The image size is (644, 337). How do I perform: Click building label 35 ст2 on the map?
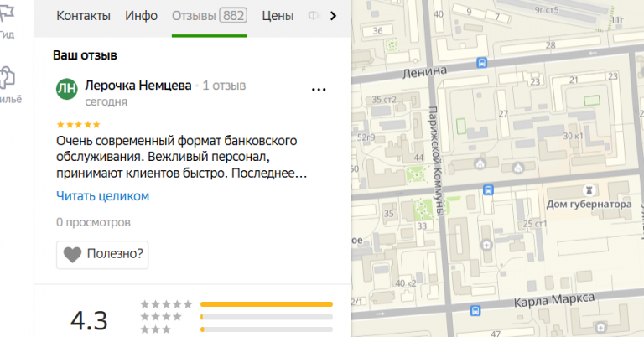(x=384, y=99)
